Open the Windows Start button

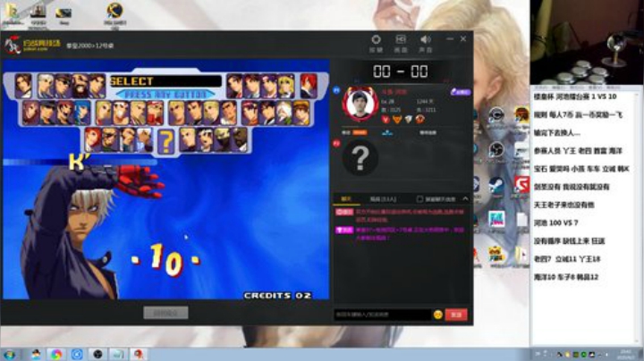10,355
